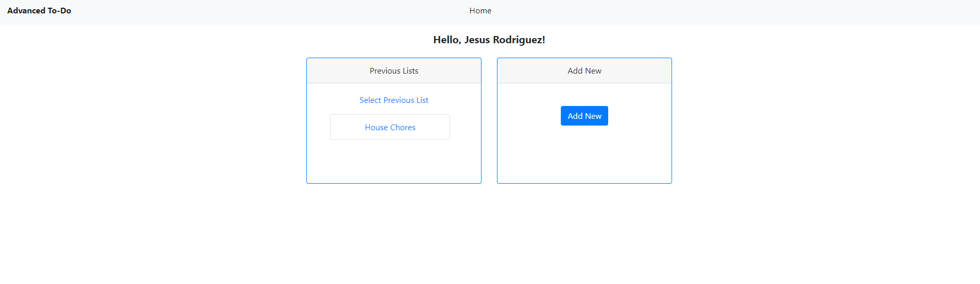
Task: Choose the House Chores entry box
Action: tap(390, 128)
